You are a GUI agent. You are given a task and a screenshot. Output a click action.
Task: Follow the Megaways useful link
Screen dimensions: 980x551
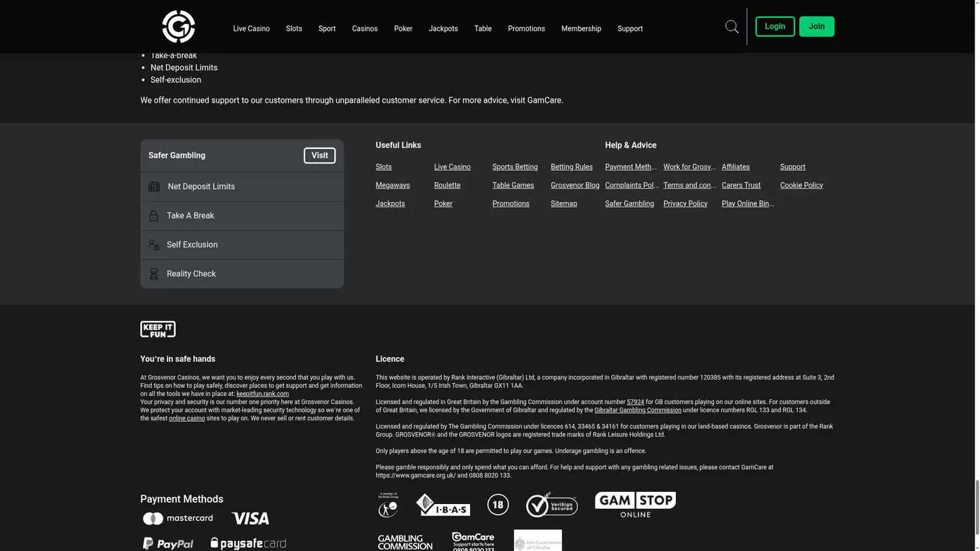393,185
